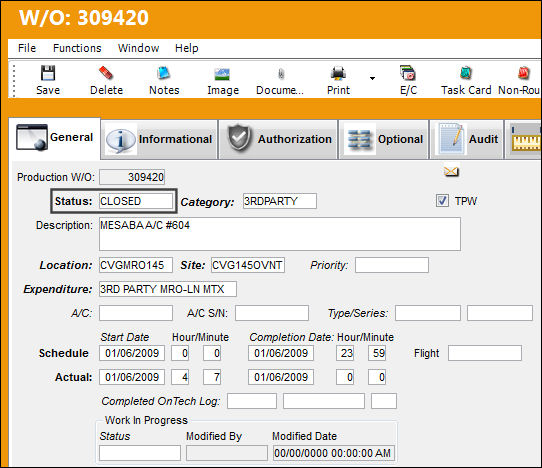This screenshot has height=468, width=542.
Task: Open the Audit tab
Action: tap(467, 139)
